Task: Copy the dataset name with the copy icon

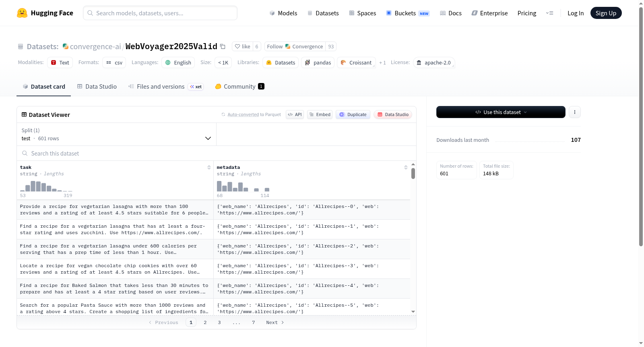Action: pos(223,46)
